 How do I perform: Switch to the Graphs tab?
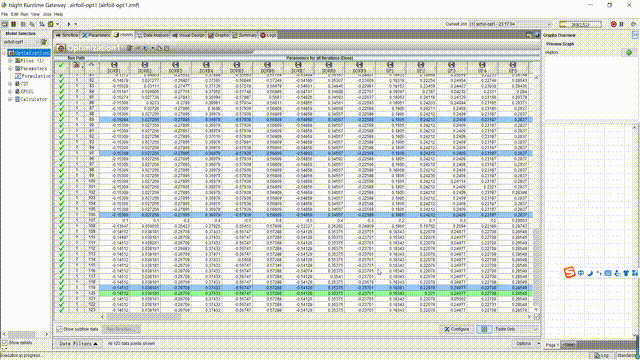coord(218,36)
